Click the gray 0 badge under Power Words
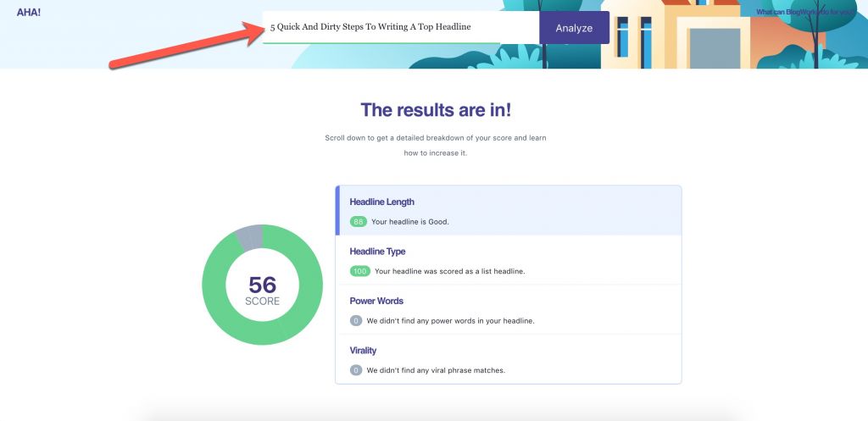The width and height of the screenshot is (868, 421). [x=357, y=321]
